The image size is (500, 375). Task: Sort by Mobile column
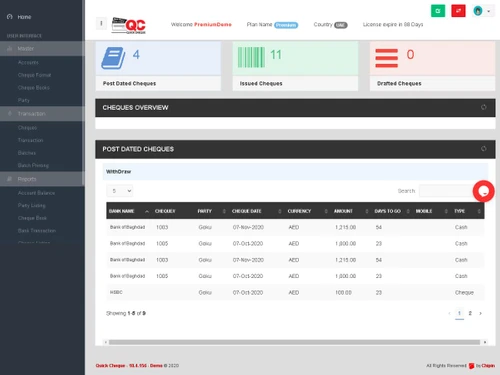pos(432,211)
